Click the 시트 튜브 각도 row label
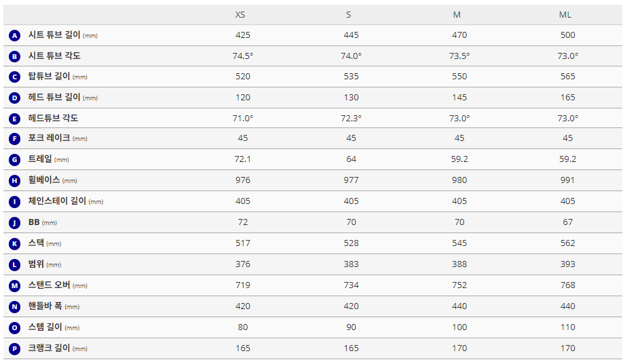This screenshot has width=625, height=364. point(54,56)
